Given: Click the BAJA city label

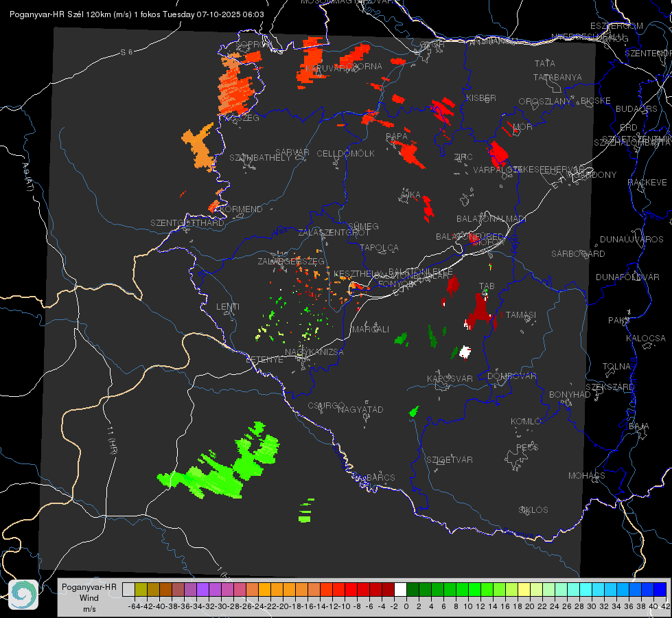Looking at the screenshot, I should [639, 426].
